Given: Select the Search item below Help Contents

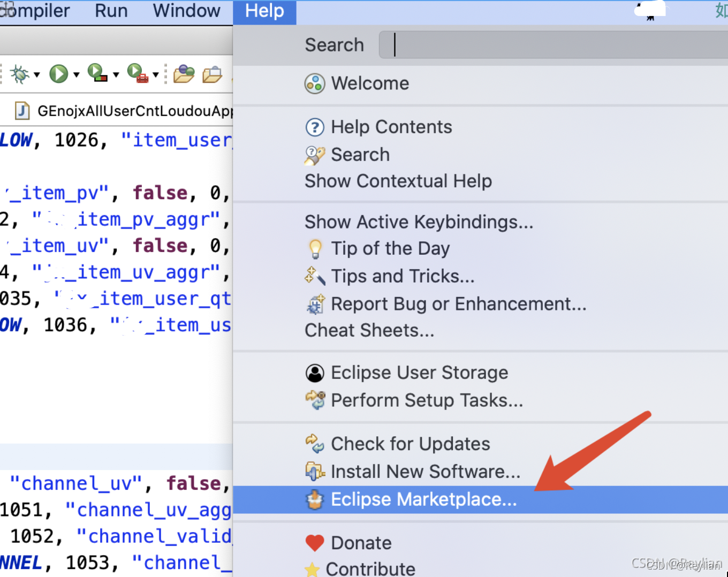Looking at the screenshot, I should click(x=480, y=155).
